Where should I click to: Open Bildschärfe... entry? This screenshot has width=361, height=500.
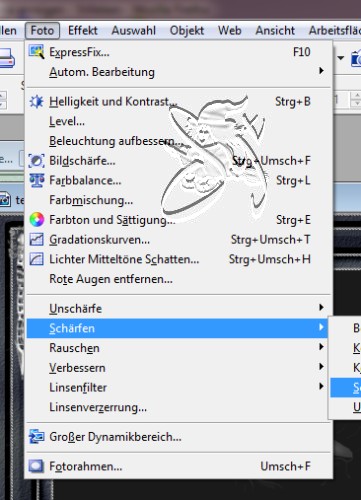180,161
